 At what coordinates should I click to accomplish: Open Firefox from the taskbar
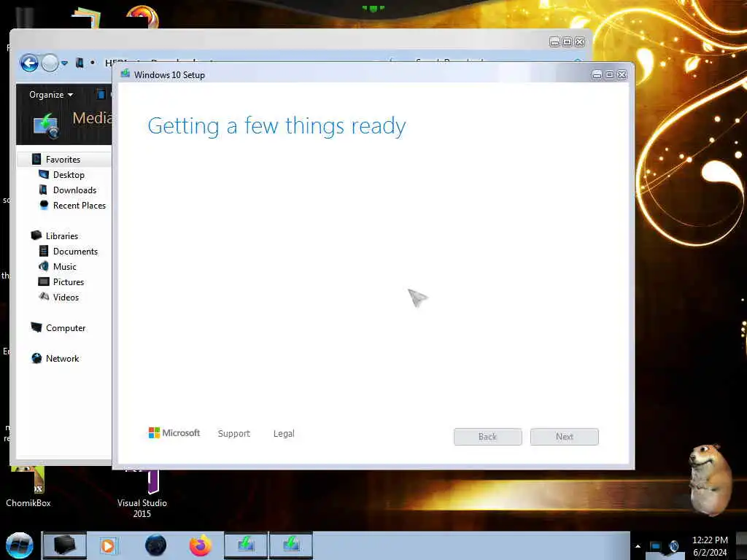[x=201, y=545]
